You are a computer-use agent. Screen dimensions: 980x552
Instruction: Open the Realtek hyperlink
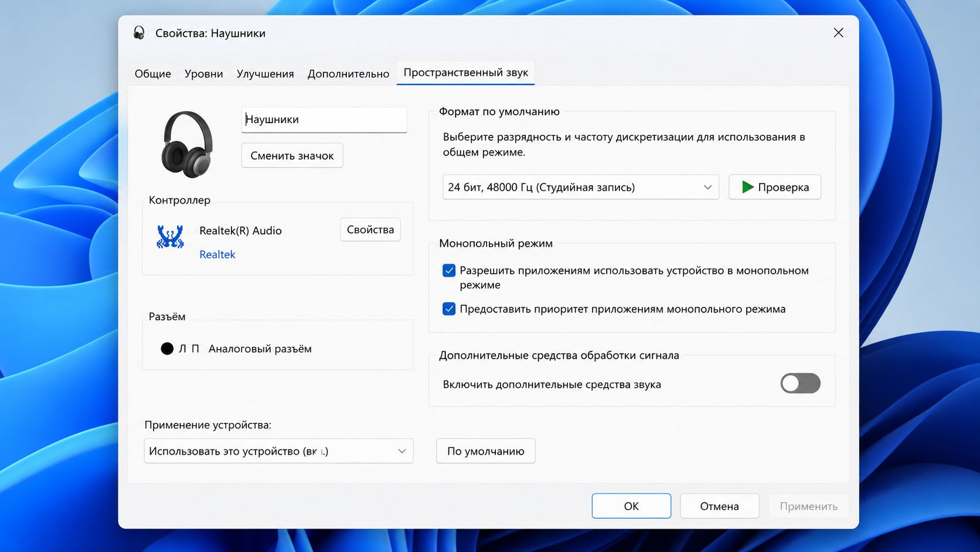(217, 255)
